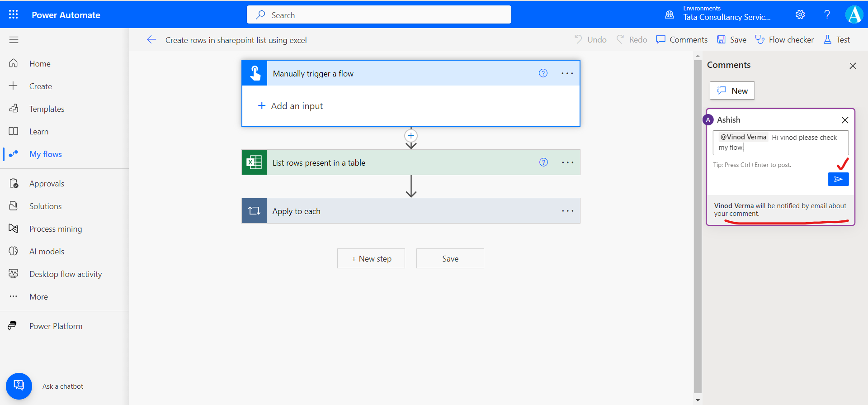Open help for Manually trigger a flow
This screenshot has height=405, width=868.
click(543, 73)
